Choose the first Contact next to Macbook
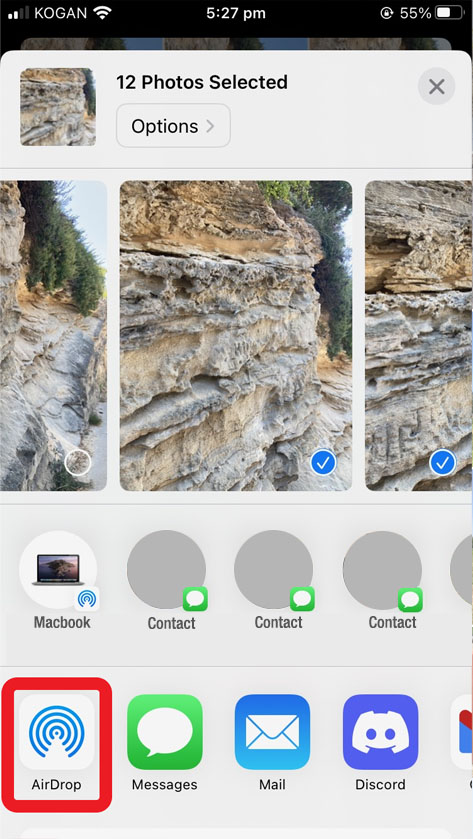473x839 pixels. (x=166, y=580)
